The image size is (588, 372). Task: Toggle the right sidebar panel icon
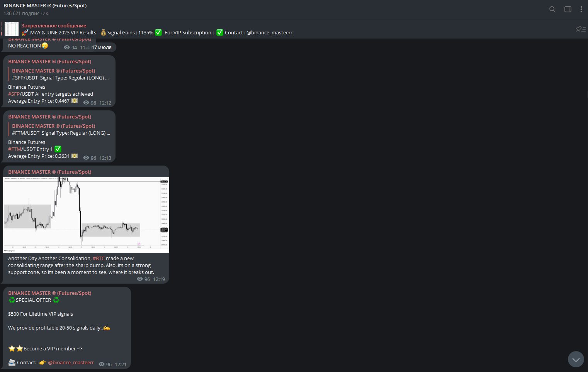tap(568, 9)
